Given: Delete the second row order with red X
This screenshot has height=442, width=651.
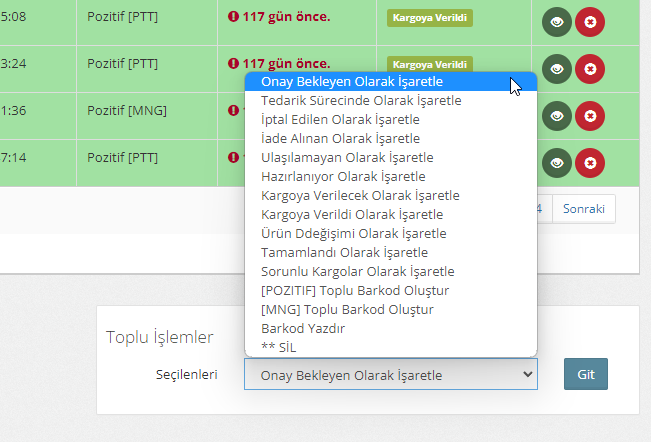Looking at the screenshot, I should 590,69.
